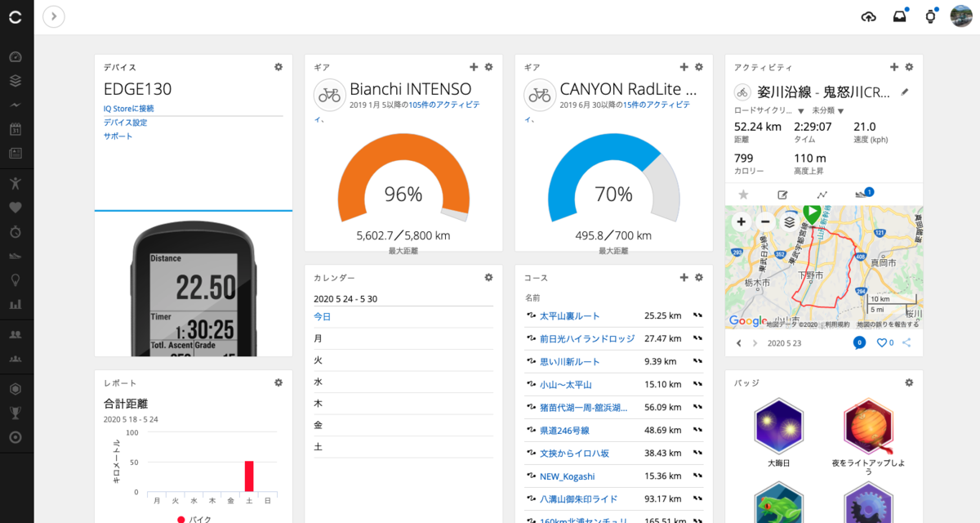Open the notifications inbox icon

point(899,16)
